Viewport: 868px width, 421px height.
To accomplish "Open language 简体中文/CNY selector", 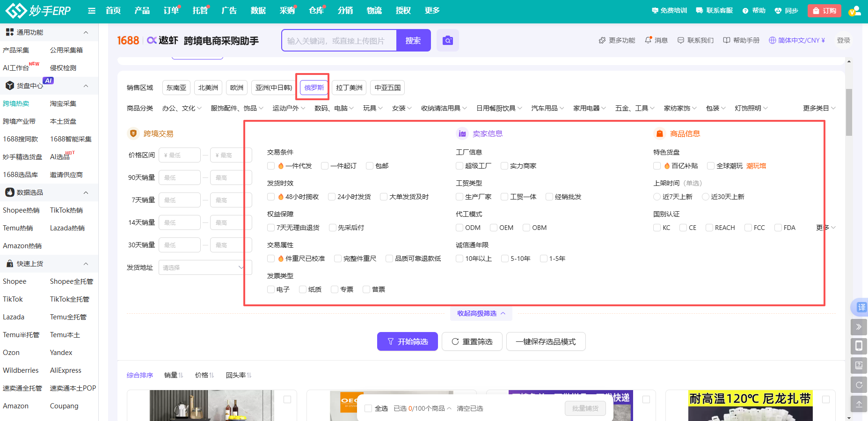I will pos(797,40).
